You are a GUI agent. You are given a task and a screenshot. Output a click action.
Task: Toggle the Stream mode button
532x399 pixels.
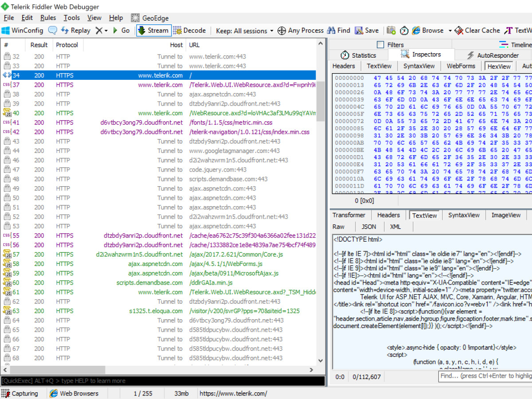tap(153, 31)
